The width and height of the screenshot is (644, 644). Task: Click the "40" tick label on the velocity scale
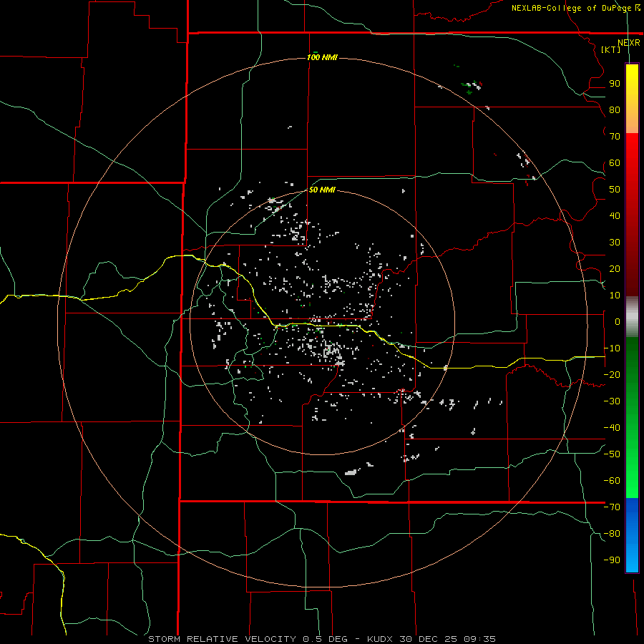coord(615,215)
